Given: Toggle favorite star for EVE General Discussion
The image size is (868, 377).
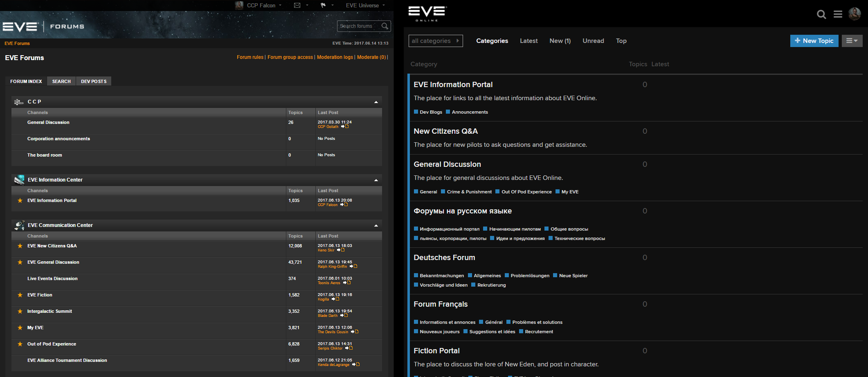Looking at the screenshot, I should click(x=20, y=262).
